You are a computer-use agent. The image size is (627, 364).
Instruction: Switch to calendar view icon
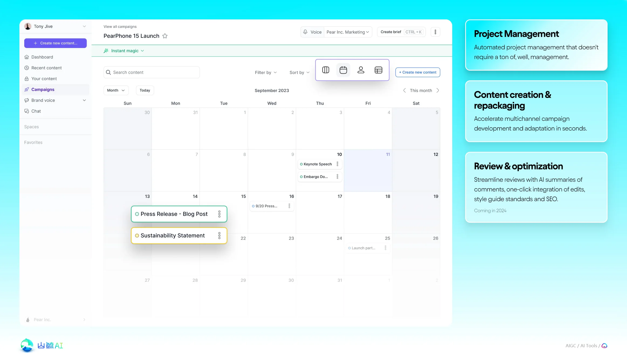point(343,70)
